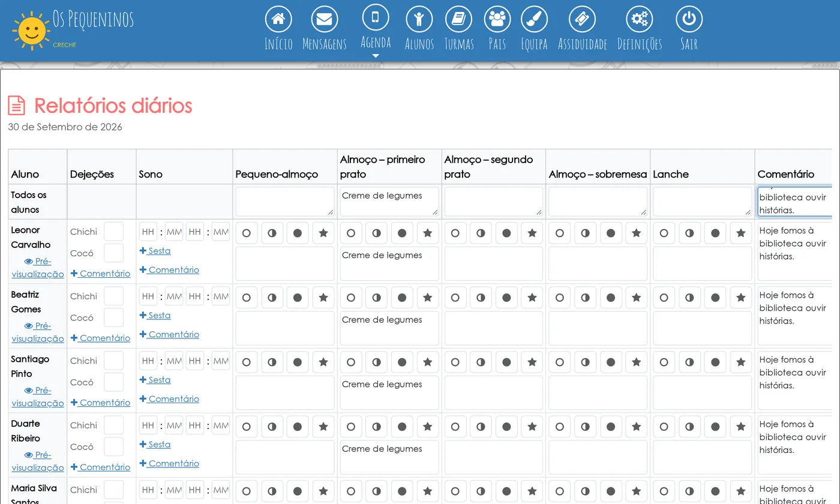The image size is (840, 504).
Task: Expand Sono Comentário for Beatriz Gomes
Action: click(x=169, y=334)
